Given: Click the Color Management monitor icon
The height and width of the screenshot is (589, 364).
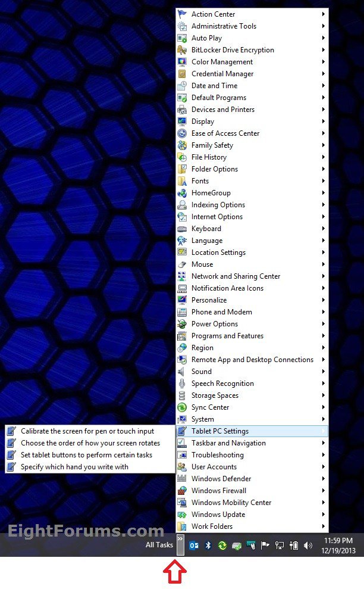Looking at the screenshot, I should click(182, 61).
